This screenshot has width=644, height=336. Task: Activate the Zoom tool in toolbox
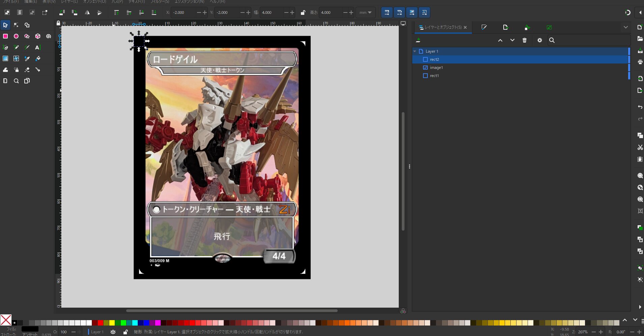pos(16,81)
